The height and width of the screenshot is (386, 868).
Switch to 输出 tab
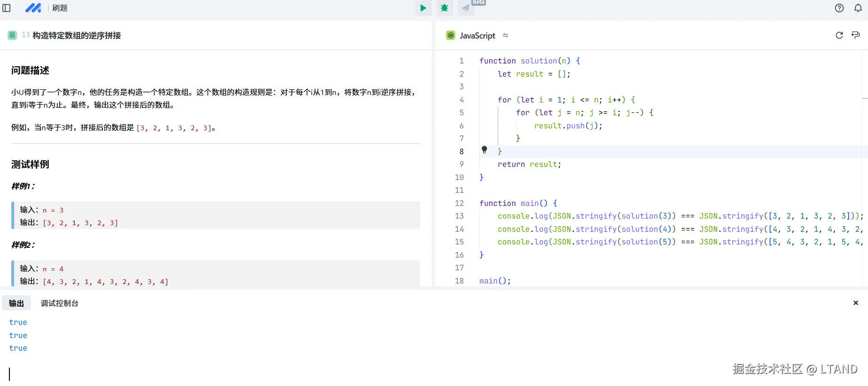tap(16, 303)
